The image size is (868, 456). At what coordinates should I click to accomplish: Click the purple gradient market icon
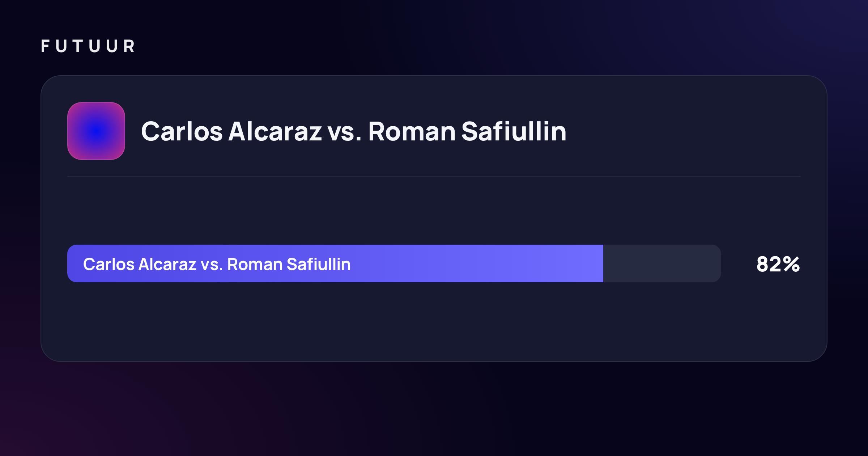[x=96, y=131]
